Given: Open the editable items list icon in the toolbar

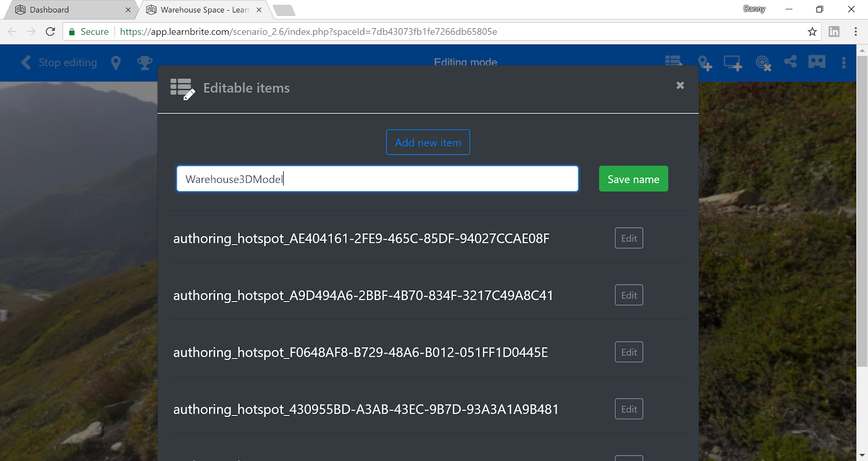Looking at the screenshot, I should tap(673, 61).
